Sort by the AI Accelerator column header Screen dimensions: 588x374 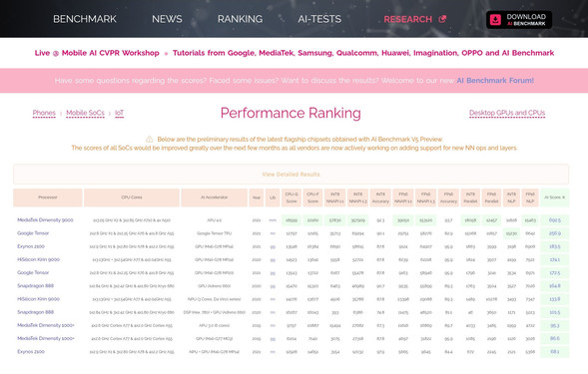214,197
